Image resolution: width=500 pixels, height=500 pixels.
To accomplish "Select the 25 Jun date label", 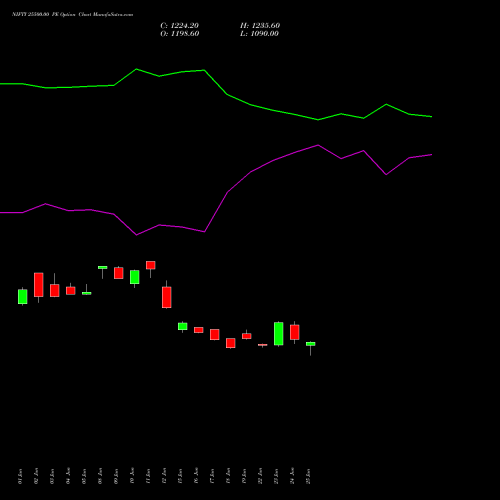I will (x=308, y=476).
